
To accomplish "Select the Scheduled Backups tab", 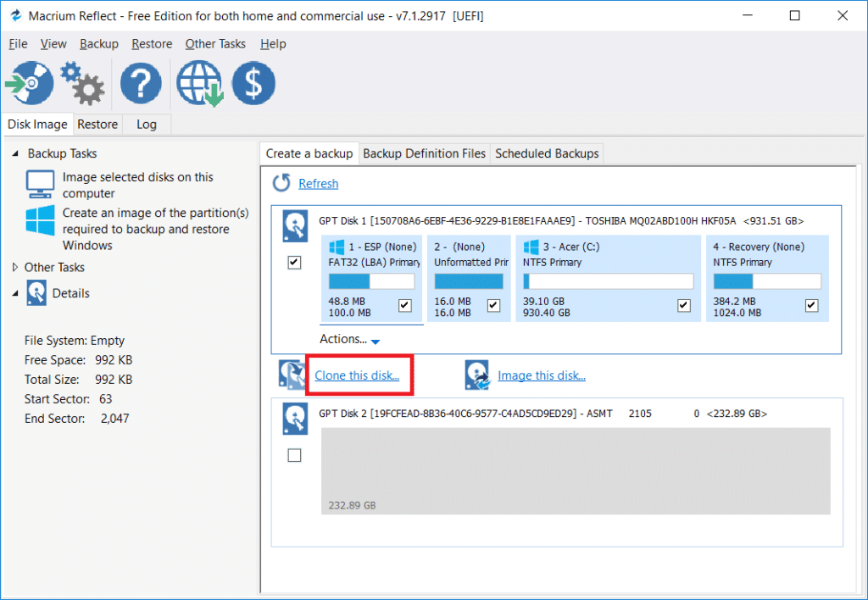I will [x=547, y=153].
